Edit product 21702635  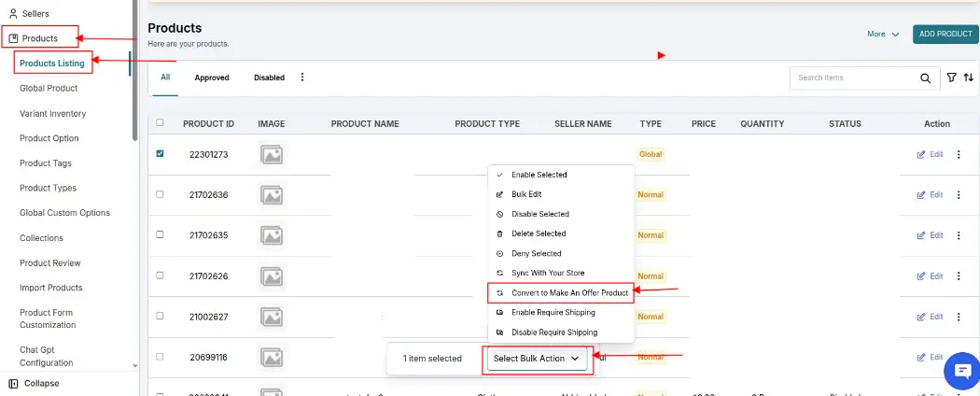click(930, 235)
